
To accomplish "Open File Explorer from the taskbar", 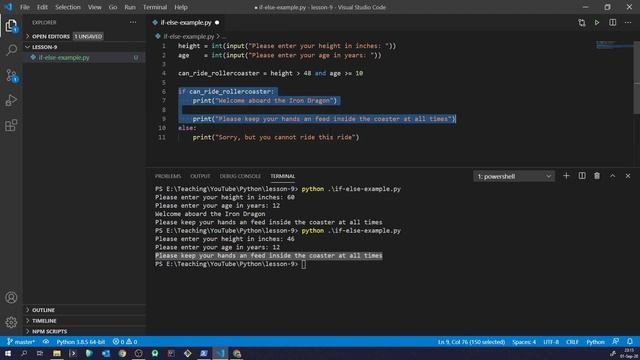I will (57, 353).
